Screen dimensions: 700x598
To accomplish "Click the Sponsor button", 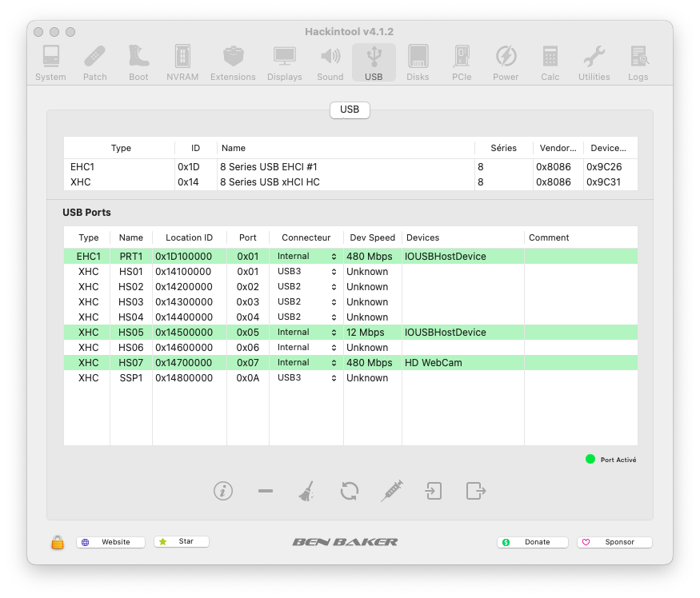I will point(614,542).
